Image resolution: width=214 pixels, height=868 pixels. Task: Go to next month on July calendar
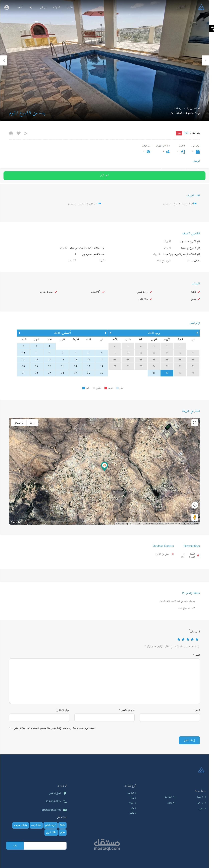coord(111,333)
